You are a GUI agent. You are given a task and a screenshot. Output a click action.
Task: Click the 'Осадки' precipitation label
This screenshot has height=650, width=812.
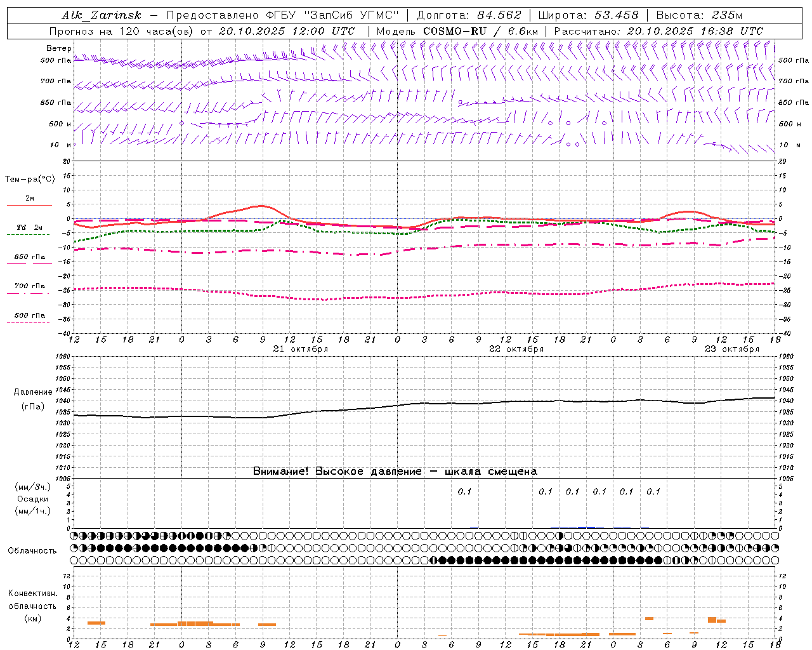[x=33, y=499]
